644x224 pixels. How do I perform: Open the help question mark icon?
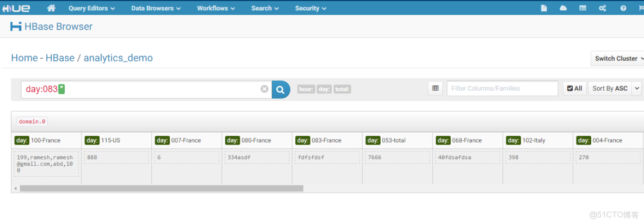tap(623, 8)
